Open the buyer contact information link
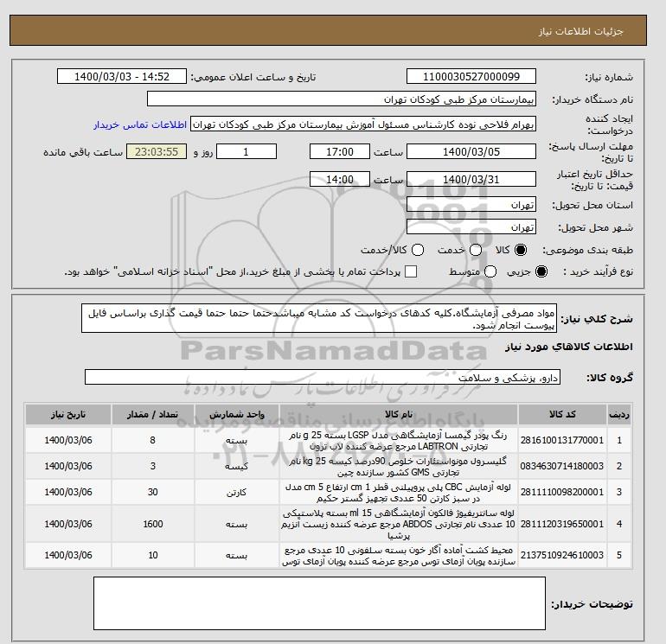This screenshot has height=644, width=666. tap(140, 124)
